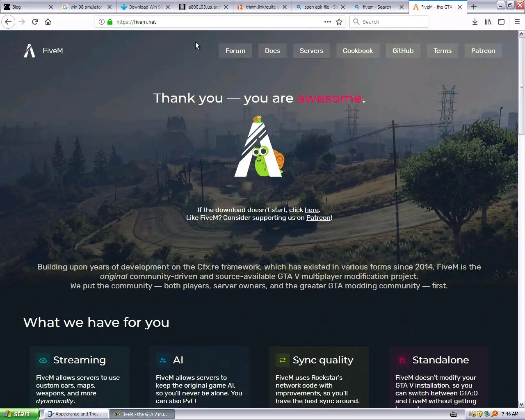Click the AI feature icon

pos(163,360)
